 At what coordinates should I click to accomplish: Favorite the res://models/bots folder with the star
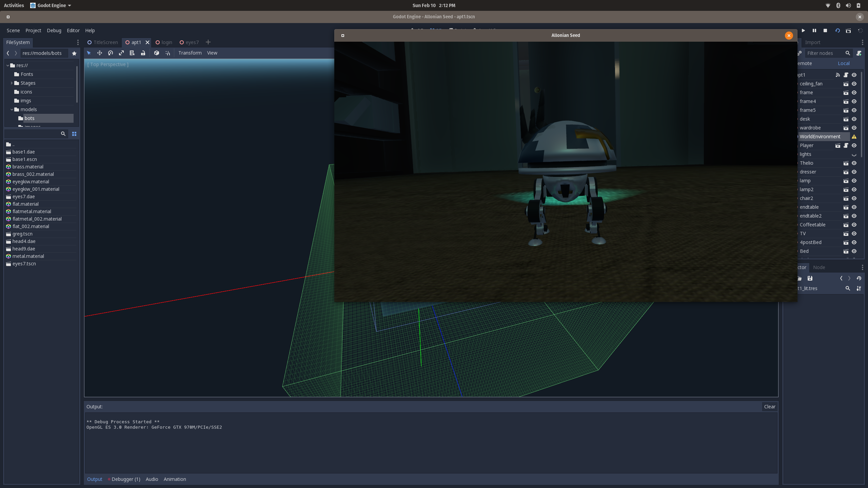74,53
